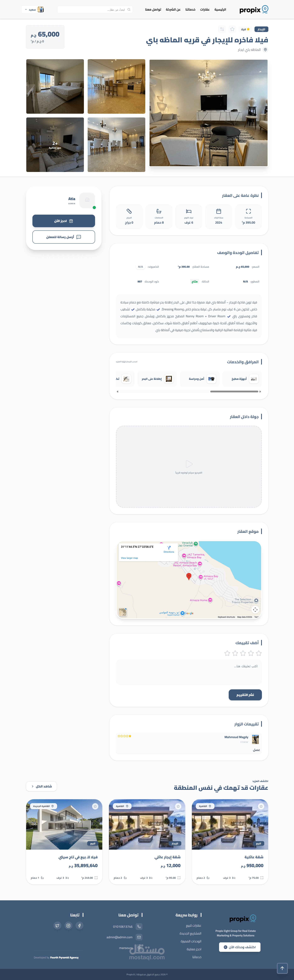Click the إطلالة على البحر amenity card
The height and width of the screenshot is (980, 294).
pyautogui.click(x=157, y=379)
